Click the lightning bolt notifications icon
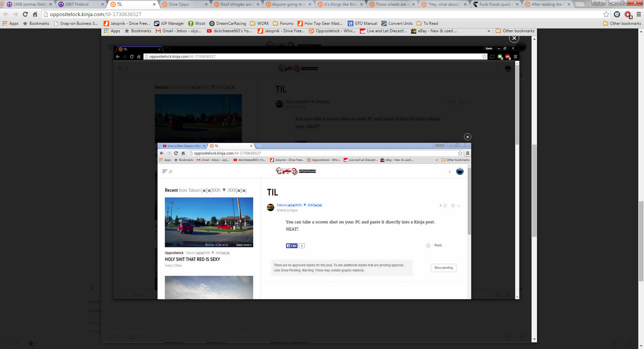The image size is (644, 349). pyautogui.click(x=449, y=172)
